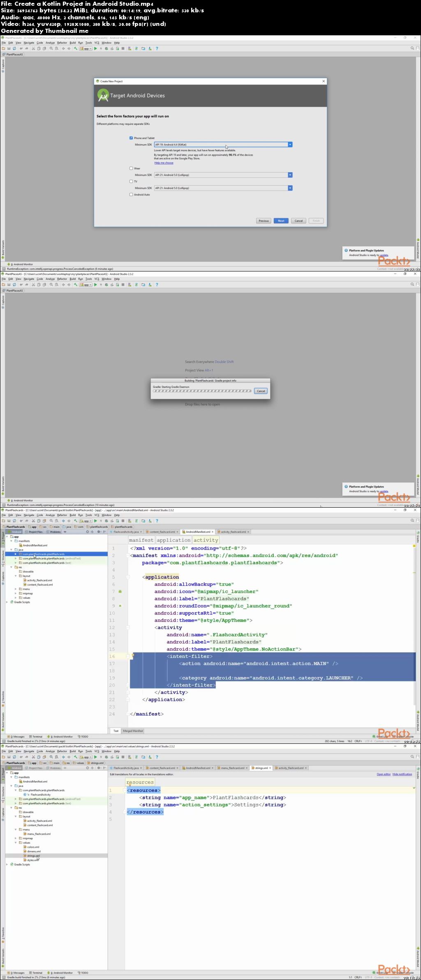Click Stop square icon in AndroidManifest.xml window
Screen dimensions: 421x980
pos(123,521)
